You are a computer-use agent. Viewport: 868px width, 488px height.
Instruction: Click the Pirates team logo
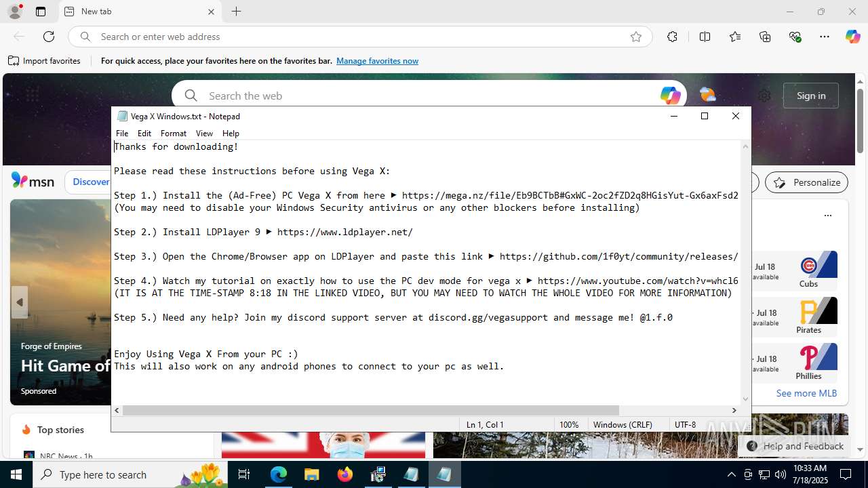coord(808,311)
